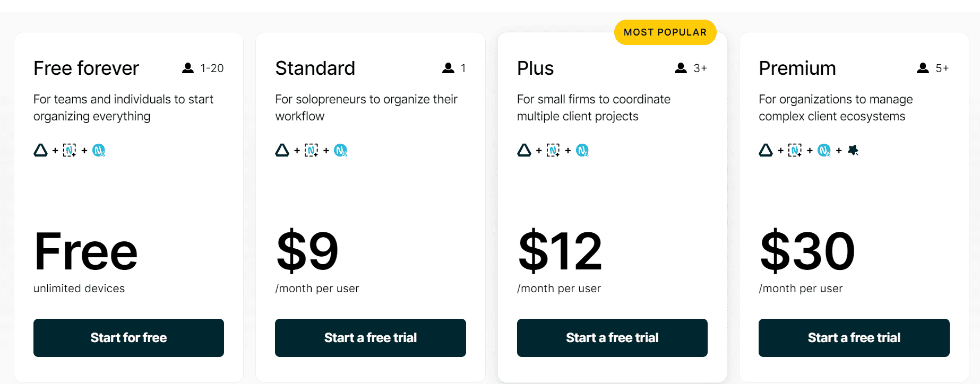The width and height of the screenshot is (980, 384).
Task: Click the user icon on Standard card
Action: click(x=446, y=68)
